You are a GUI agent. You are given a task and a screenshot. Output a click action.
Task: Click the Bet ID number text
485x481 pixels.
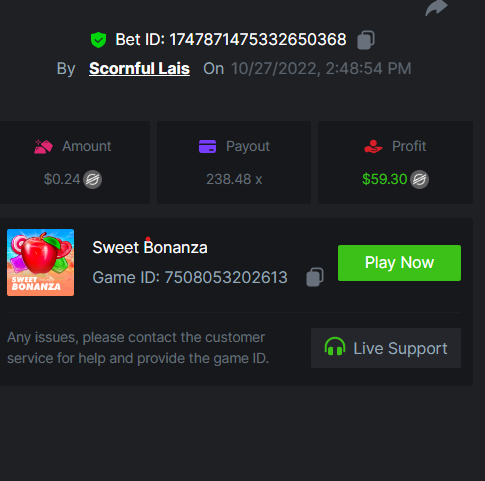click(x=258, y=40)
